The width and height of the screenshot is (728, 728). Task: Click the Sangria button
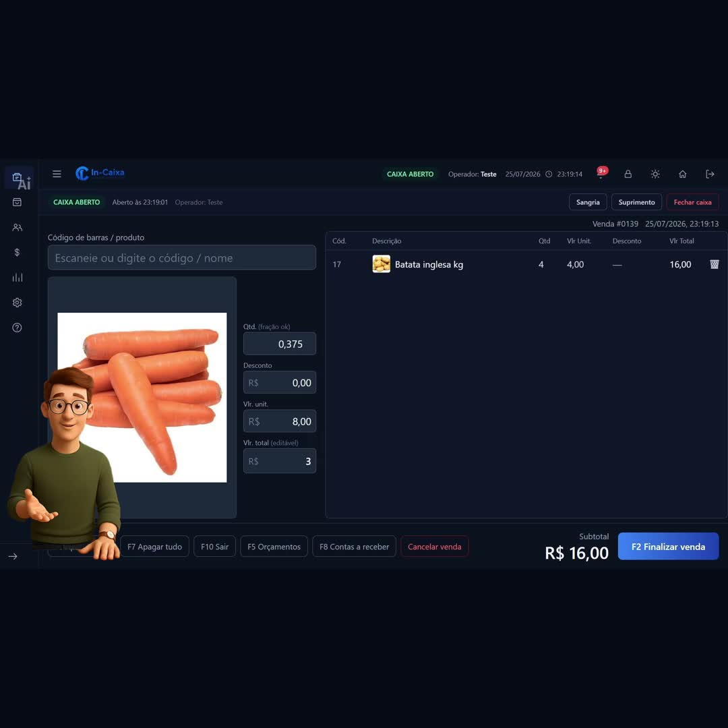tap(588, 202)
